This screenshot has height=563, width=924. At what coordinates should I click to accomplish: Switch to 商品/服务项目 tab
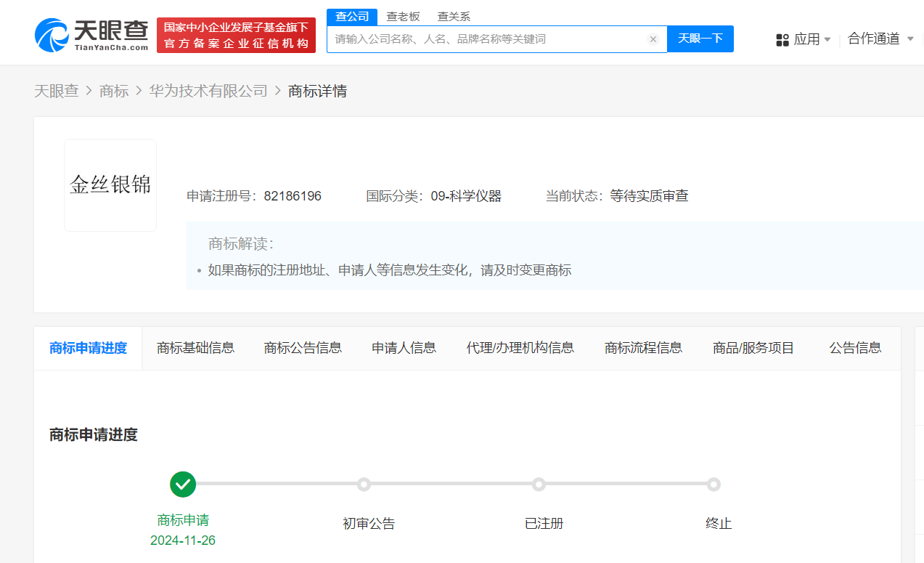click(x=753, y=348)
